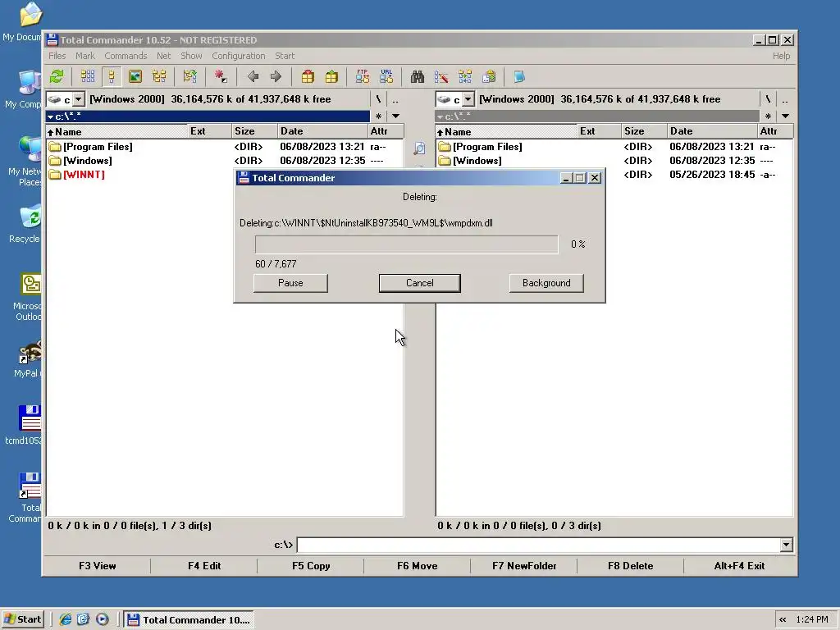Open the Show menu
The height and width of the screenshot is (630, 840).
[191, 56]
